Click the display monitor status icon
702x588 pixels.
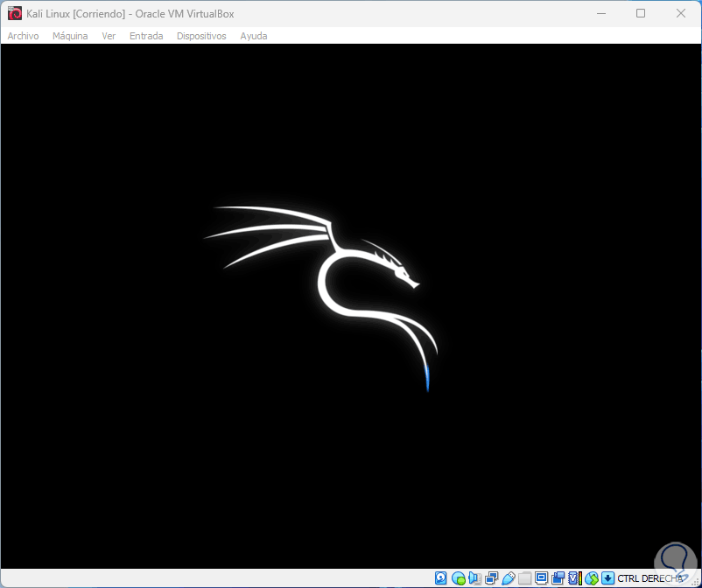click(x=541, y=578)
